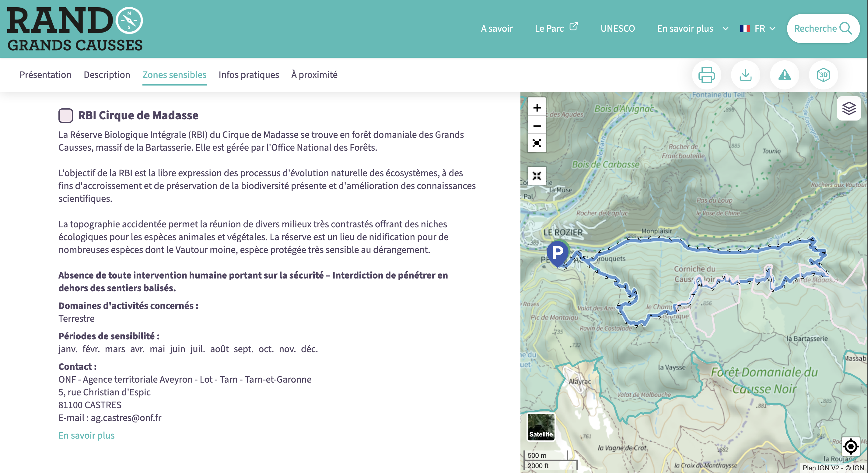Image resolution: width=868 pixels, height=473 pixels.
Task: Zoom out on the map
Action: [537, 126]
